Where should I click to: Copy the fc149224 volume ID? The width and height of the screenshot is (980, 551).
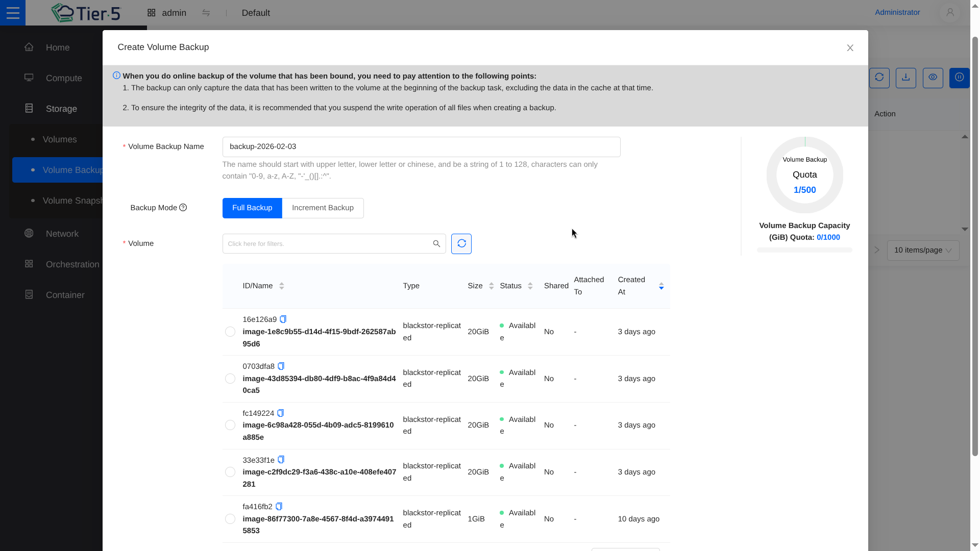pos(280,413)
